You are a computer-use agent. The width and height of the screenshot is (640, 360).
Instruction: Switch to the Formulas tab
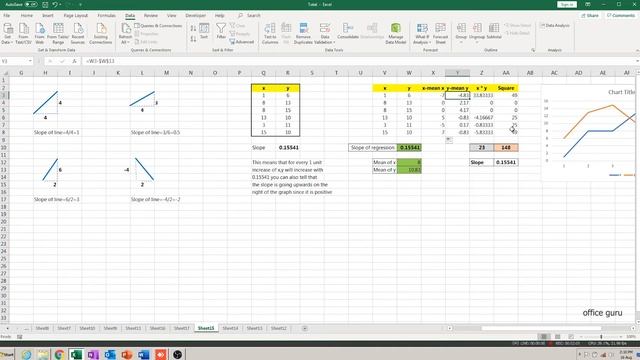(x=107, y=16)
